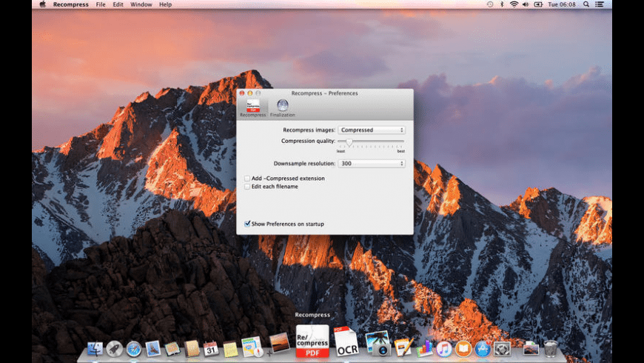
Task: Open the File menu
Action: point(101,4)
